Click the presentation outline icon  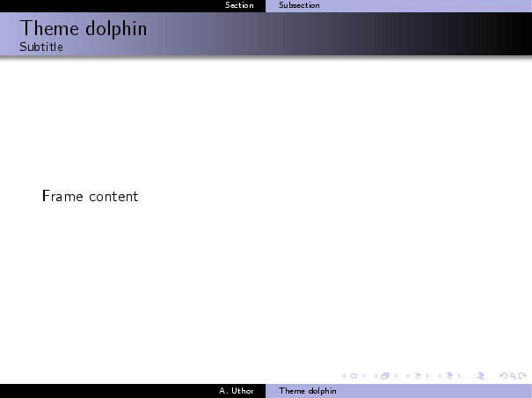480,376
